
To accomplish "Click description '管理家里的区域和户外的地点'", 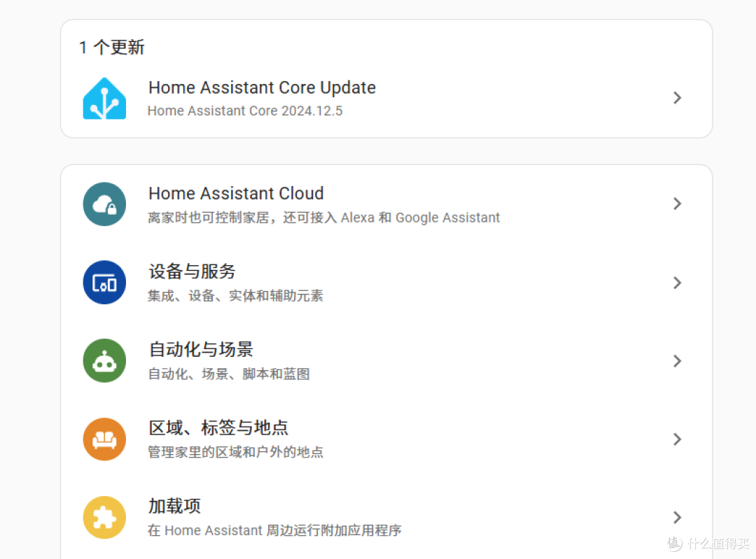I will click(235, 452).
